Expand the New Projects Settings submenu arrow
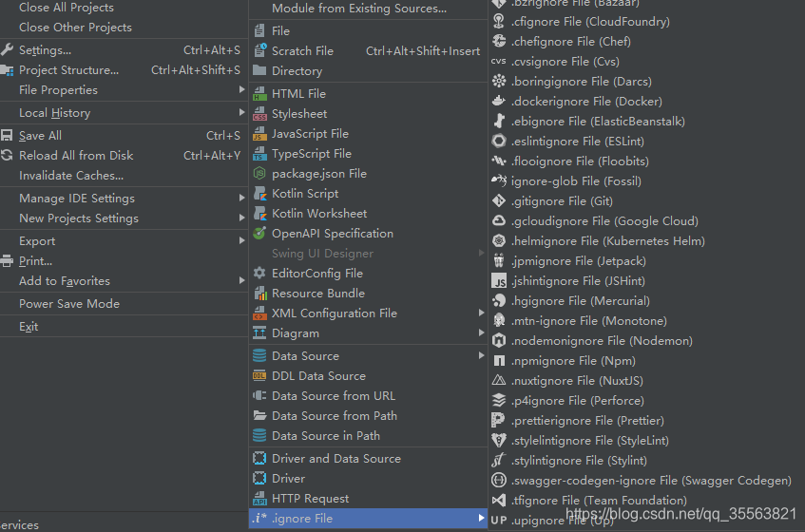The image size is (805, 532). [241, 218]
